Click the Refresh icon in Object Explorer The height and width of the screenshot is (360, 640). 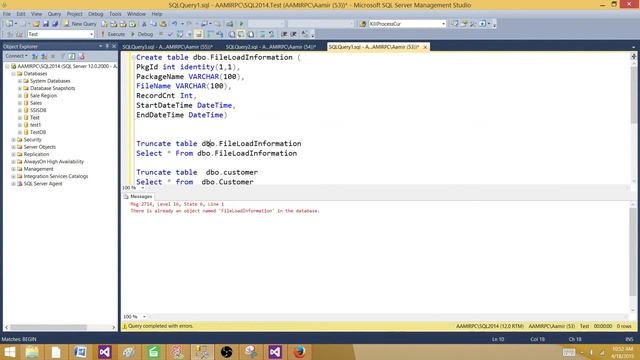point(72,56)
